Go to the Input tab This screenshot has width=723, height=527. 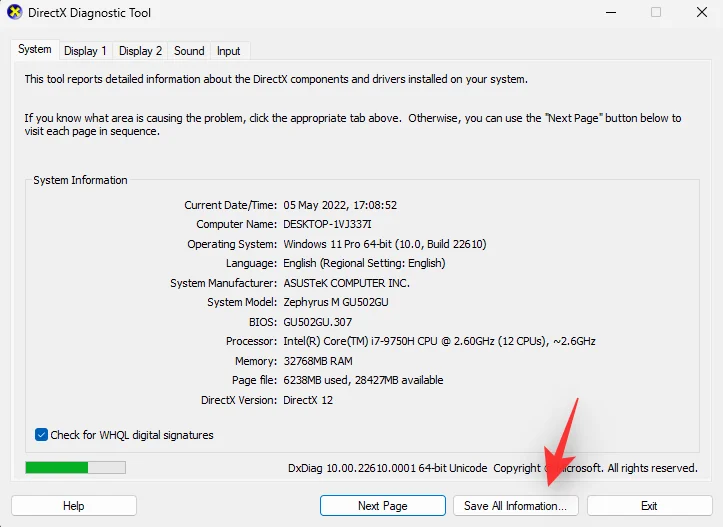click(x=228, y=51)
